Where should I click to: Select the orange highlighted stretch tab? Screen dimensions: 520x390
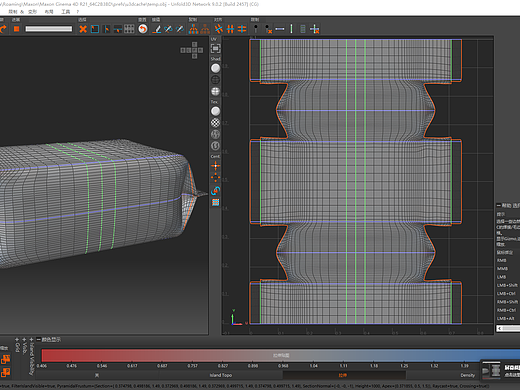[343, 375]
